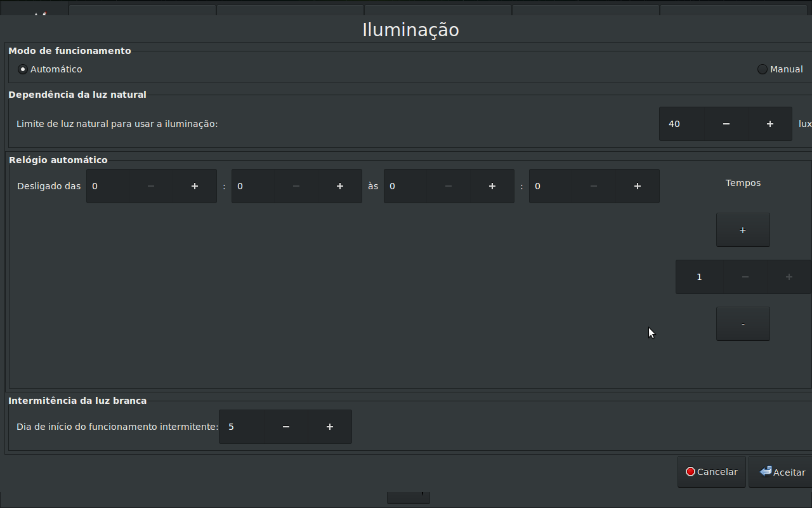Viewport: 812px width, 508px height.
Task: Click the Aceitar button
Action: [781, 472]
